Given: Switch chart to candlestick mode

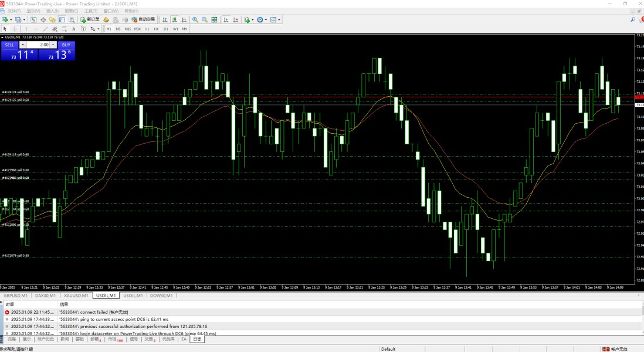Looking at the screenshot, I should [x=174, y=19].
